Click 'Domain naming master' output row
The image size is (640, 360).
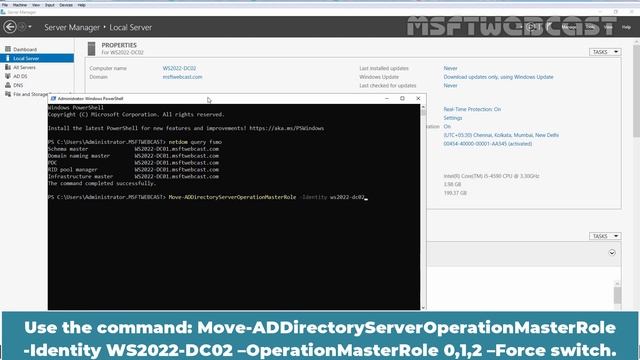(133, 156)
